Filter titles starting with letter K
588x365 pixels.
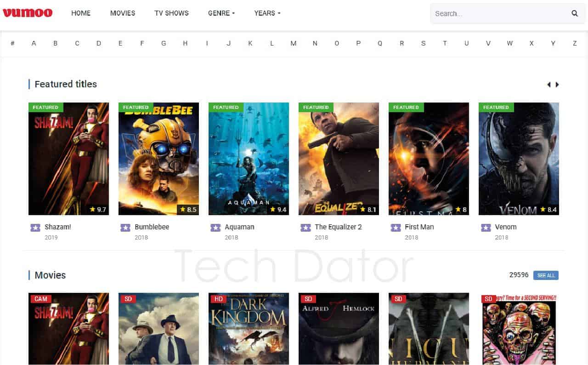coord(250,43)
